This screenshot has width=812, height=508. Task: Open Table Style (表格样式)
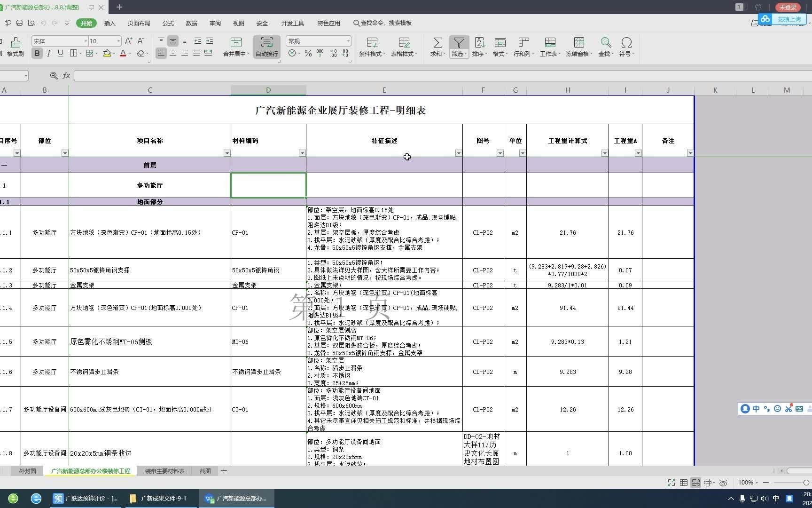pyautogui.click(x=404, y=47)
